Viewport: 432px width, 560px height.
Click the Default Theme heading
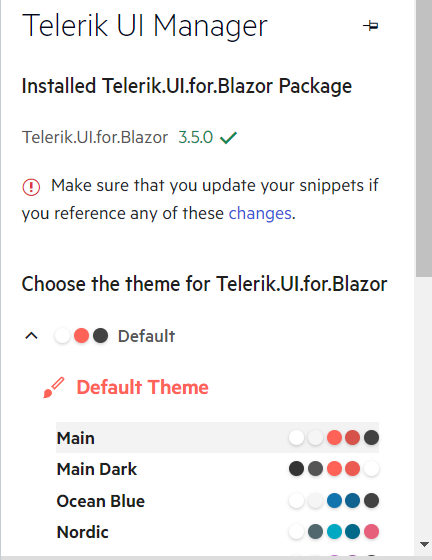point(142,388)
